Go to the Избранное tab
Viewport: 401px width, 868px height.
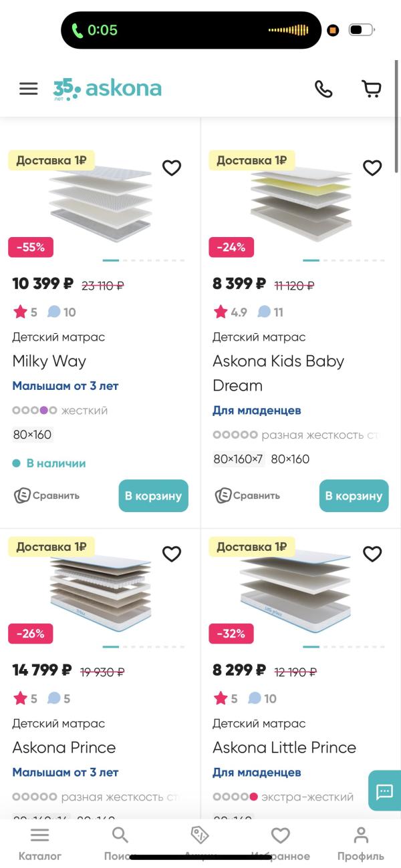coord(281,844)
